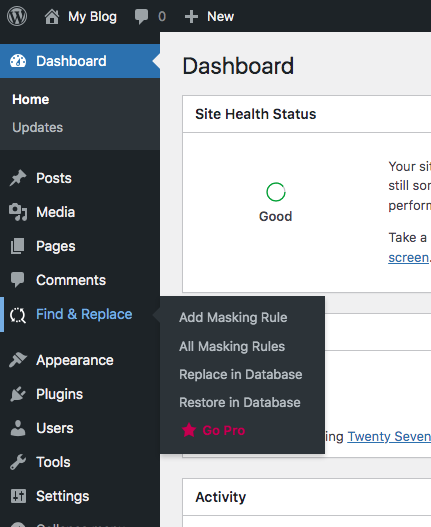Select Restore in Database option
The image size is (431, 527).
pos(240,402)
